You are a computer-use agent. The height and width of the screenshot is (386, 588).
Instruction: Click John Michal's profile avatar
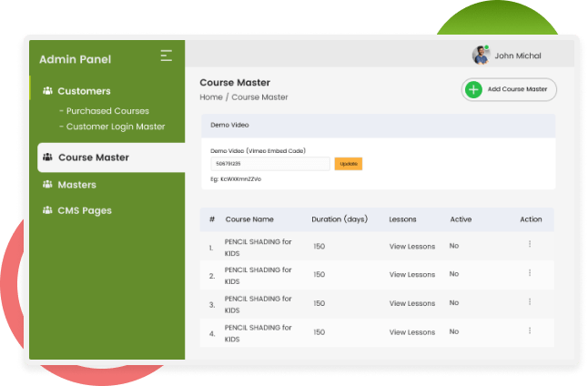click(482, 56)
